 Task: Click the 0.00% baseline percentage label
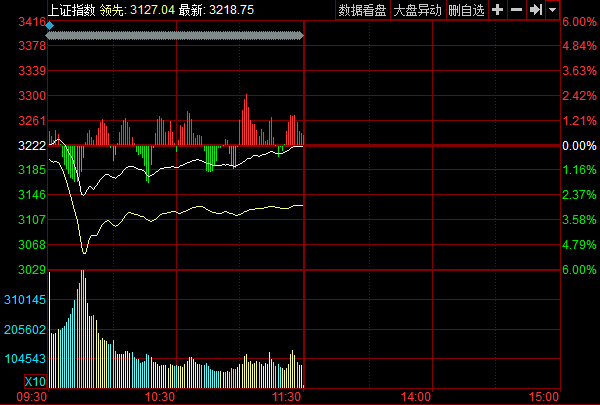pyautogui.click(x=578, y=146)
